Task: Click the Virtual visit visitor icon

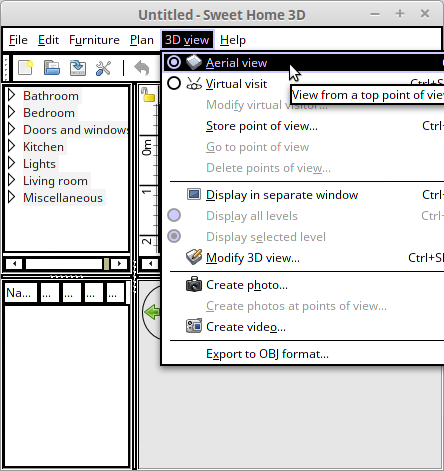Action: point(194,84)
